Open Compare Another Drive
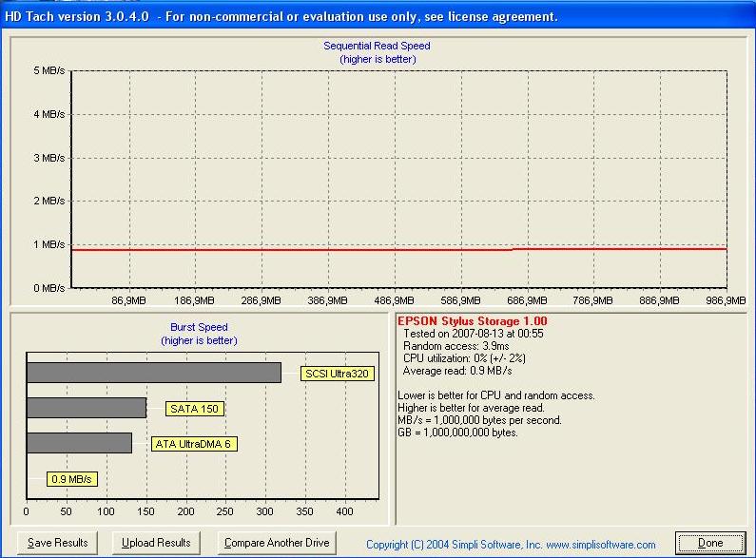The height and width of the screenshot is (558, 756). point(277,543)
